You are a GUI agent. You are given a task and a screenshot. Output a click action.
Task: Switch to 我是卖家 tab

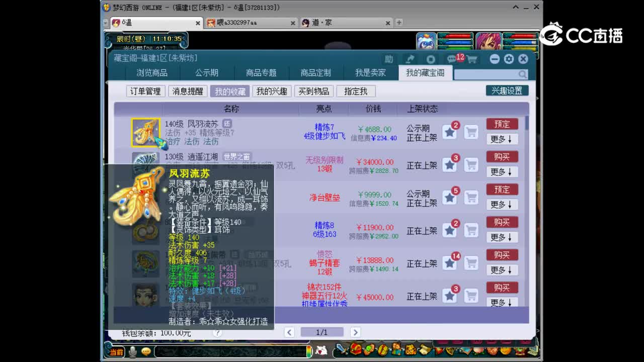coord(370,73)
